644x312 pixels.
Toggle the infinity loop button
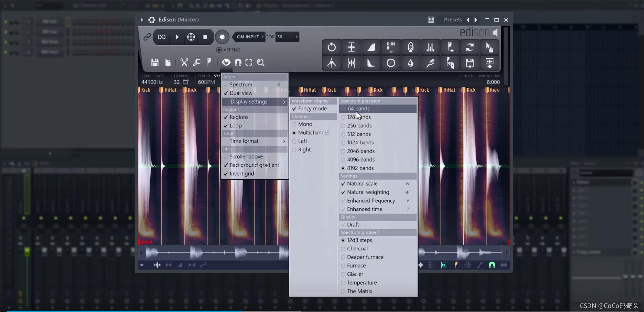pyautogui.click(x=161, y=37)
